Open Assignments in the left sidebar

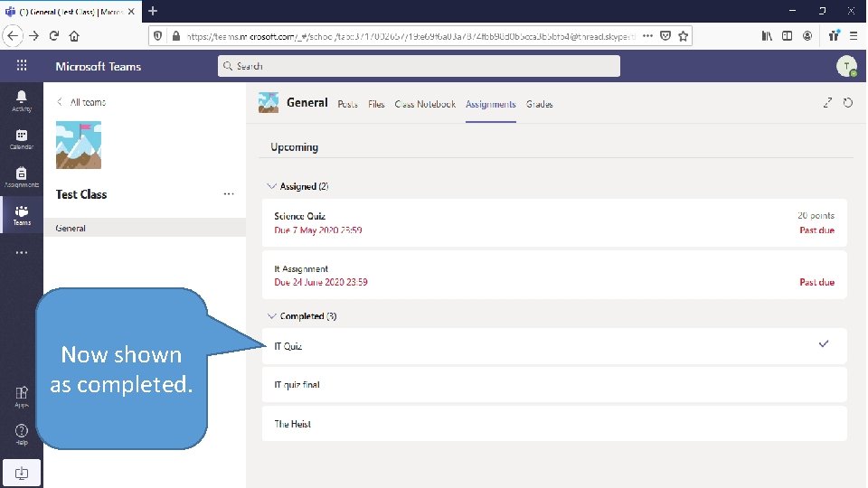coord(22,177)
